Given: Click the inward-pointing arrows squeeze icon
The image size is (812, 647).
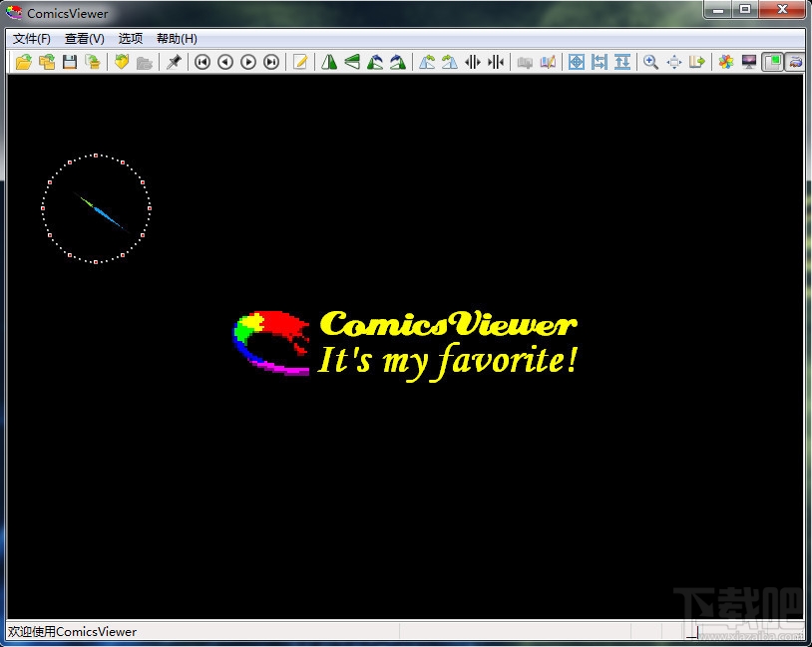Looking at the screenshot, I should coord(496,62).
